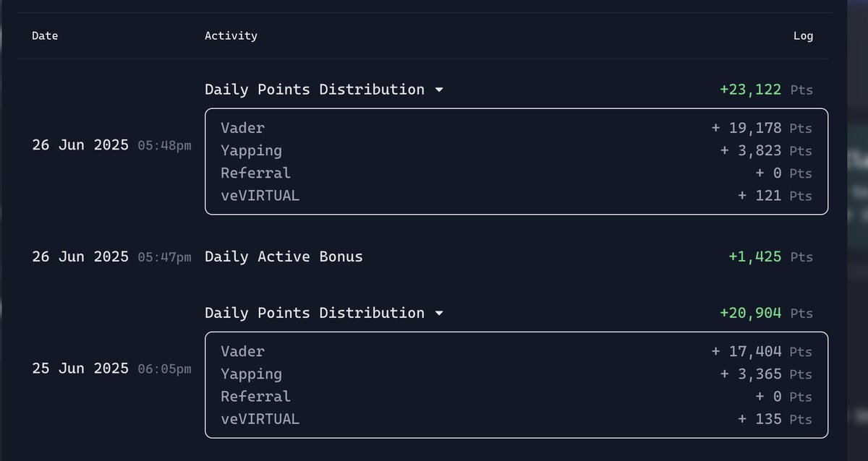Select the Vader row with 19,178 Pts
This screenshot has height=461, width=868.
pos(516,128)
